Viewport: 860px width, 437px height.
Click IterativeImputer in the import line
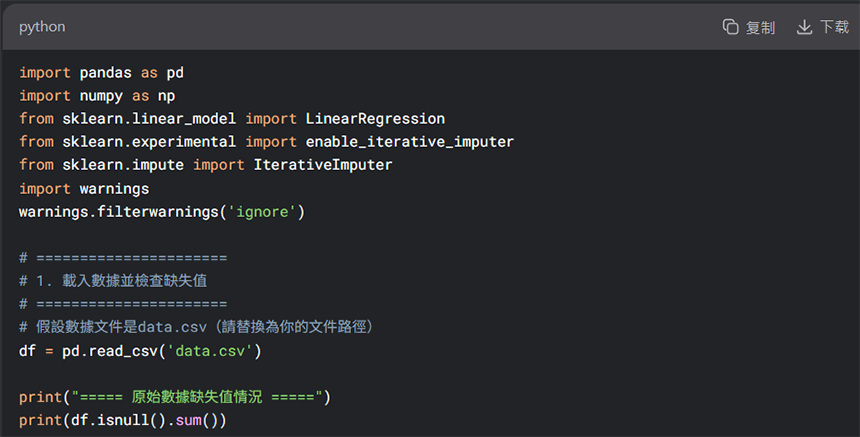pos(322,165)
